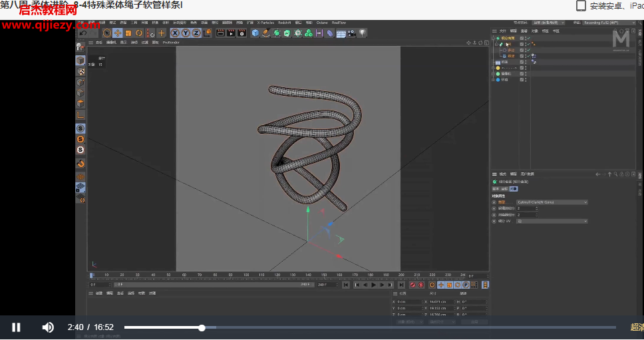This screenshot has width=644, height=340.
Task: Toggle the coordinate system cube icon
Action: point(207,33)
